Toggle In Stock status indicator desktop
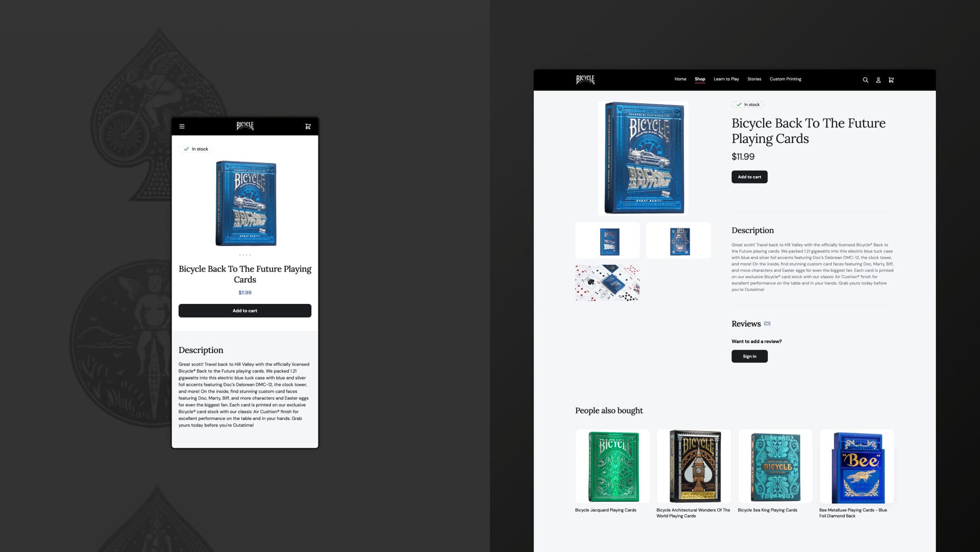This screenshot has width=980, height=552. 749,104
